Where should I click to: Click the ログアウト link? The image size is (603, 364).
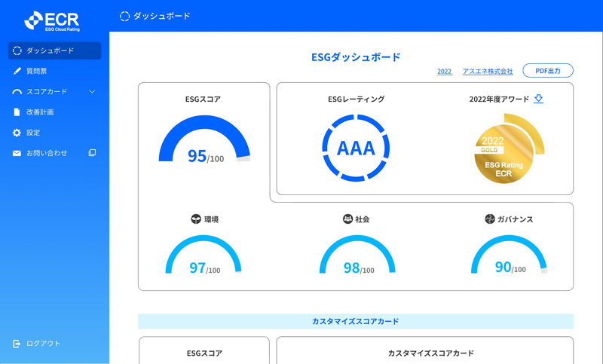(43, 344)
